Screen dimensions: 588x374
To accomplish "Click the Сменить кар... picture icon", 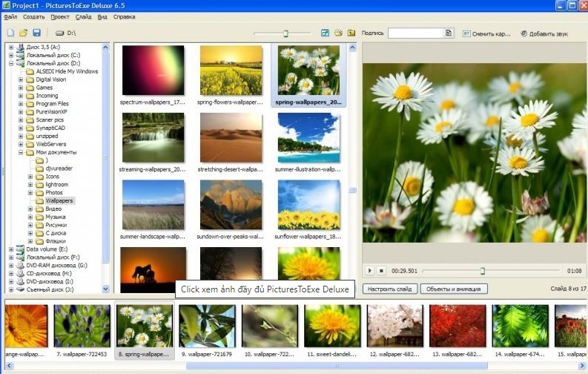I will pyautogui.click(x=466, y=33).
